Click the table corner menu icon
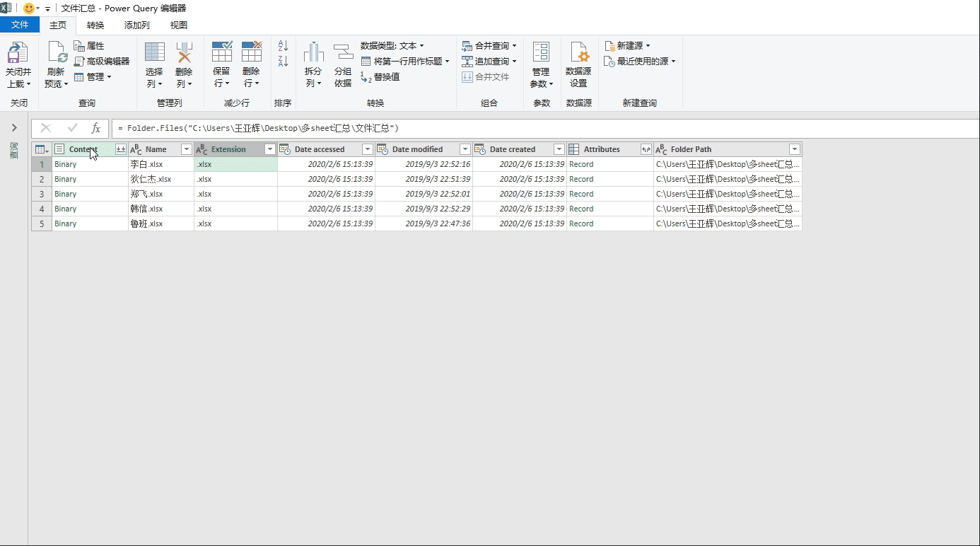980x546 pixels. (42, 149)
